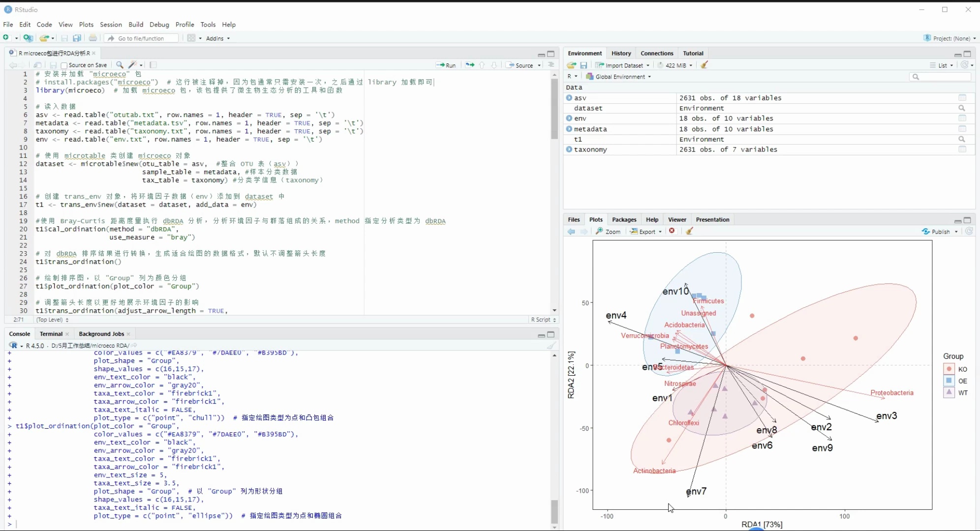Image resolution: width=980 pixels, height=531 pixels.
Task: Click the Zoom plot button
Action: click(608, 231)
